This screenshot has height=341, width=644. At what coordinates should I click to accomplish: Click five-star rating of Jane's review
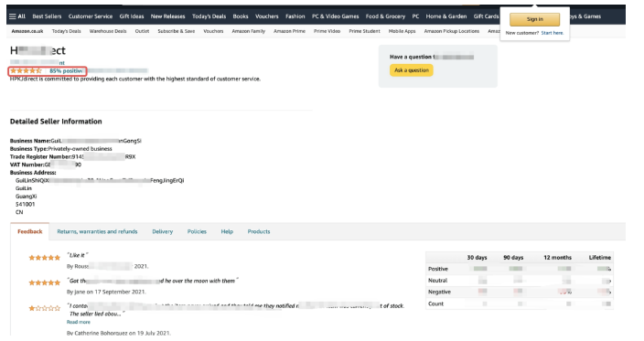tap(44, 282)
